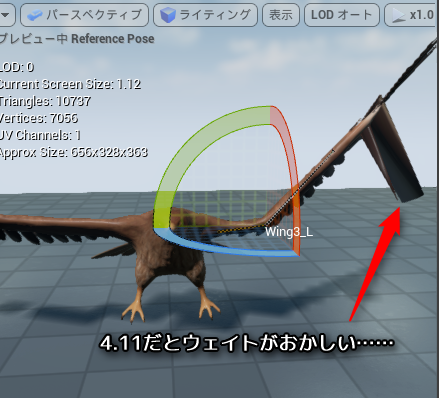Viewport: 439px width, 398px height.
Task: Open the x1.0 playback speed menu
Action: (411, 15)
